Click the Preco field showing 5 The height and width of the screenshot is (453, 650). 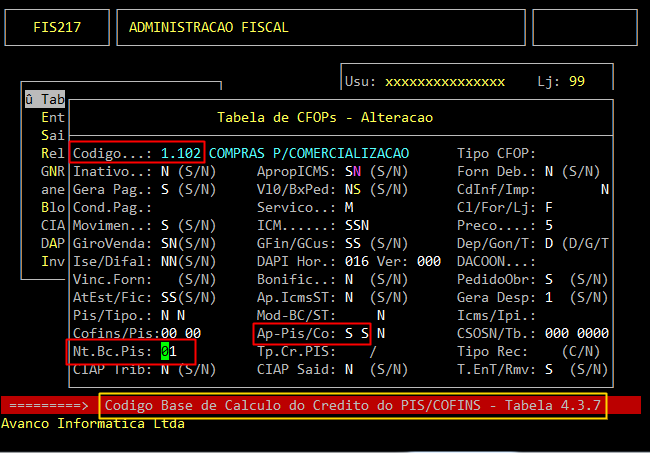pos(549,225)
